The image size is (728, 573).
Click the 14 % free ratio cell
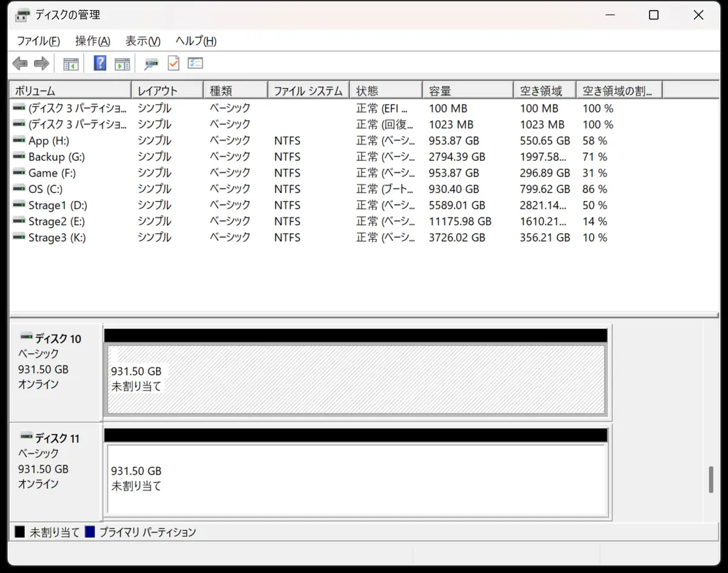[595, 222]
